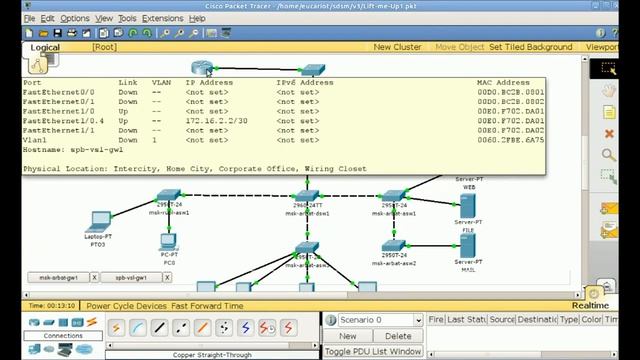The height and width of the screenshot is (360, 640).
Task: Click the Add Complex PDU envelope icon
Action: pos(609,230)
